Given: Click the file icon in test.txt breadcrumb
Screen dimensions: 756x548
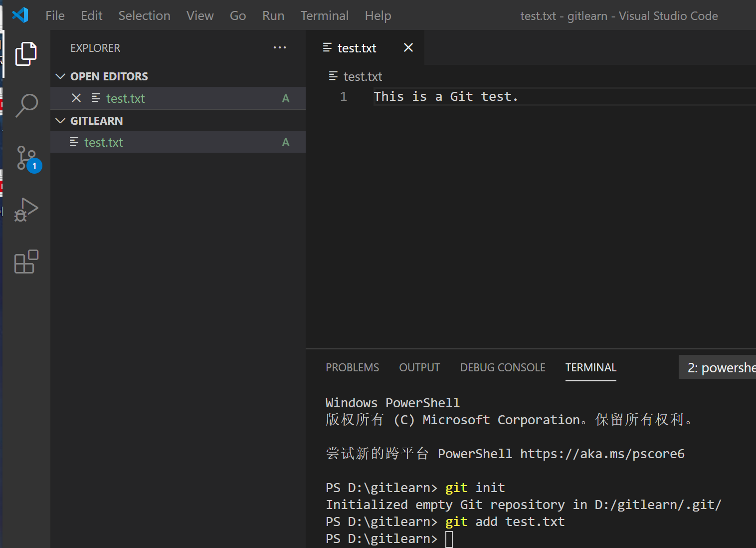Looking at the screenshot, I should [x=333, y=76].
